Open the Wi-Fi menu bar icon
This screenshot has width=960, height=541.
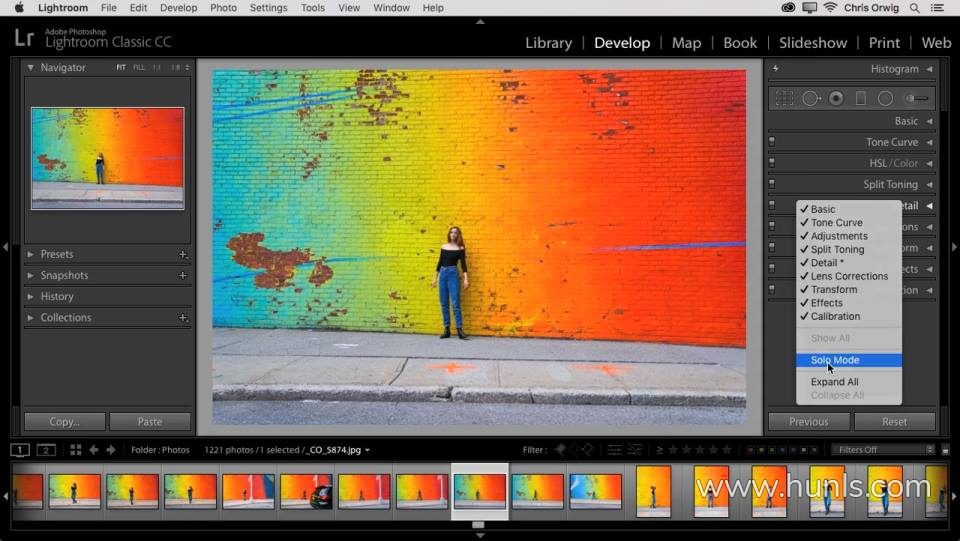point(830,8)
